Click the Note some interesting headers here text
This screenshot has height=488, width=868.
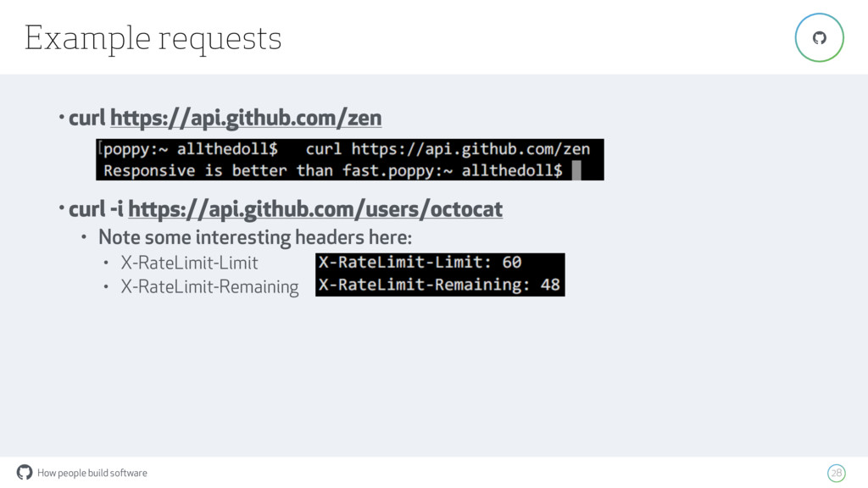pyautogui.click(x=255, y=237)
